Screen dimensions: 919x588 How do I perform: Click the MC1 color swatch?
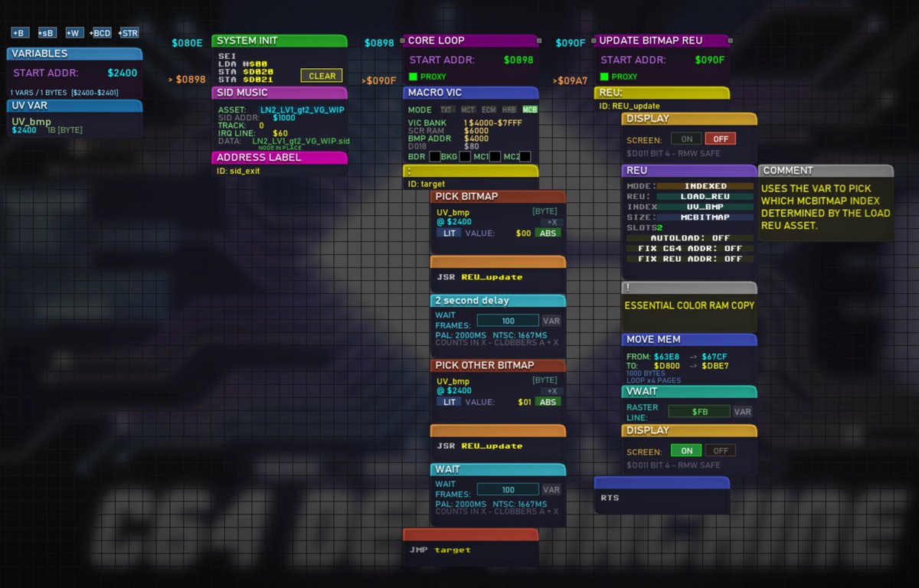495,157
